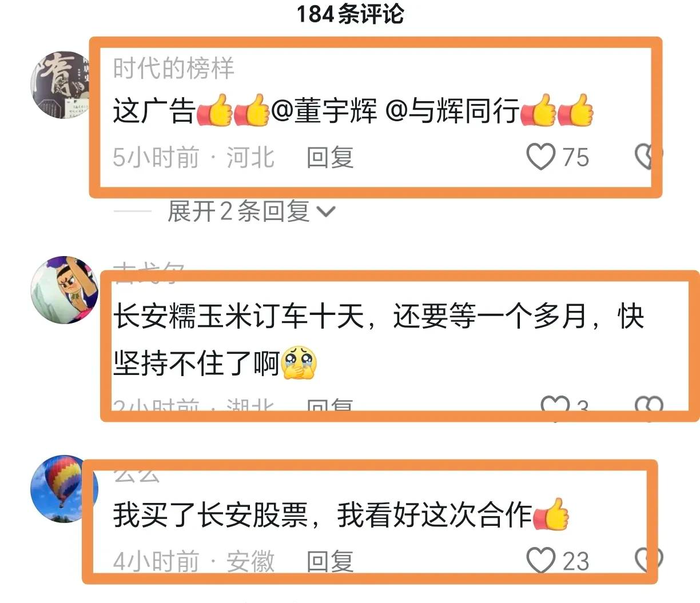Dislike the 长安糯玉米订车 comment
Screen dimensions: 700x603
[649, 405]
